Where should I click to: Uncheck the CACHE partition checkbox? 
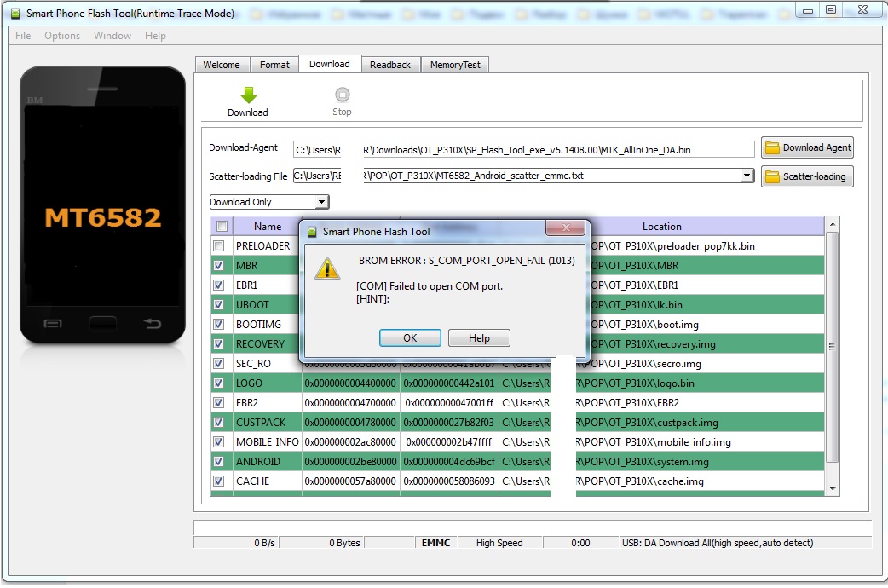pos(219,481)
